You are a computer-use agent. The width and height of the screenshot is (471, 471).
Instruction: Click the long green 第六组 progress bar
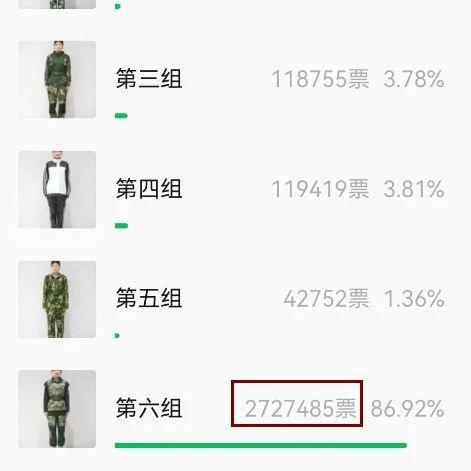pos(261,445)
